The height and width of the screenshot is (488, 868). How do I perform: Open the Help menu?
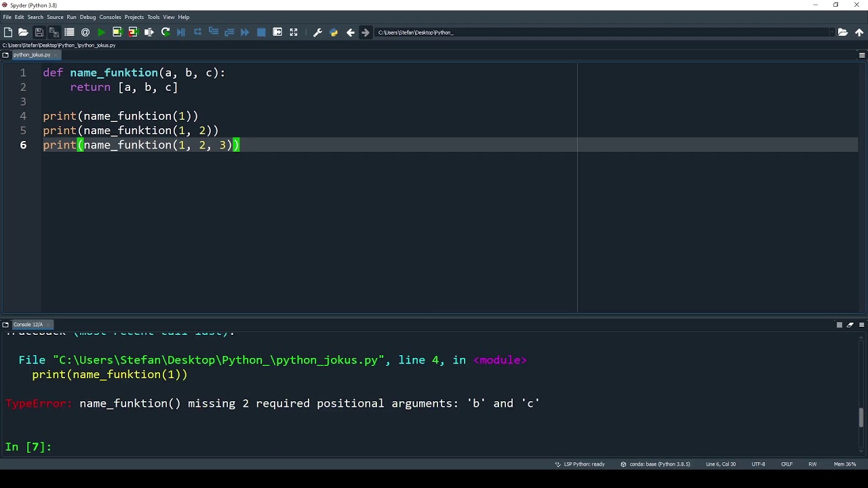tap(184, 17)
